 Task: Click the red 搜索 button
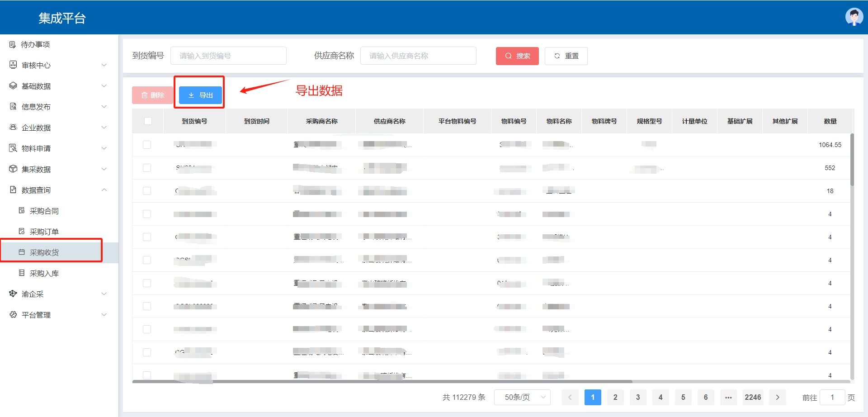(517, 56)
